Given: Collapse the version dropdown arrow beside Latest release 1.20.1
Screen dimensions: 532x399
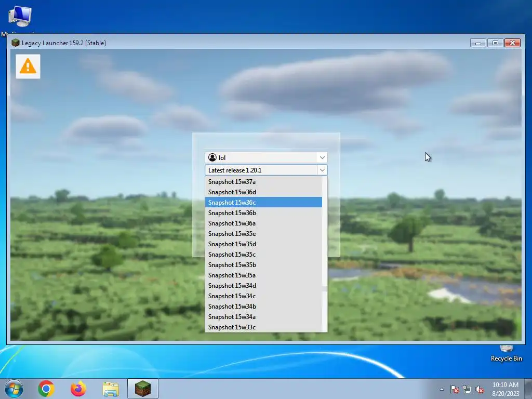Looking at the screenshot, I should click(x=322, y=170).
